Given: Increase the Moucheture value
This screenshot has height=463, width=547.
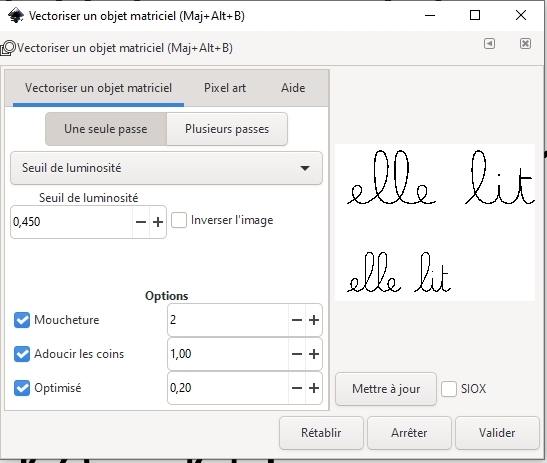Looking at the screenshot, I should pos(314,320).
